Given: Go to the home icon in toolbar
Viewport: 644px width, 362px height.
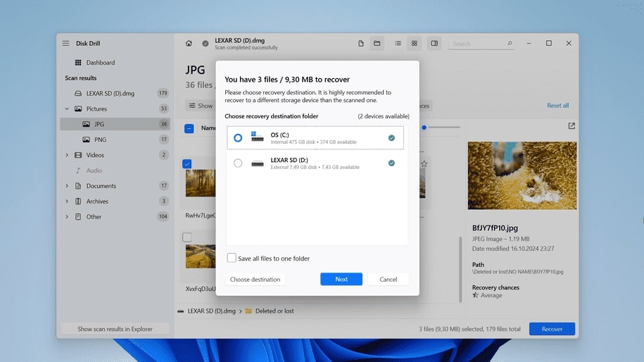Looking at the screenshot, I should tap(189, 43).
